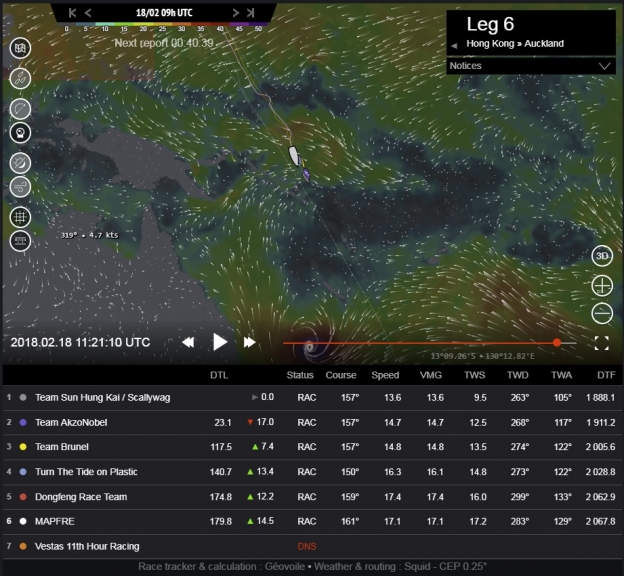This screenshot has width=624, height=576.
Task: Zoom out of the map
Action: pos(602,313)
